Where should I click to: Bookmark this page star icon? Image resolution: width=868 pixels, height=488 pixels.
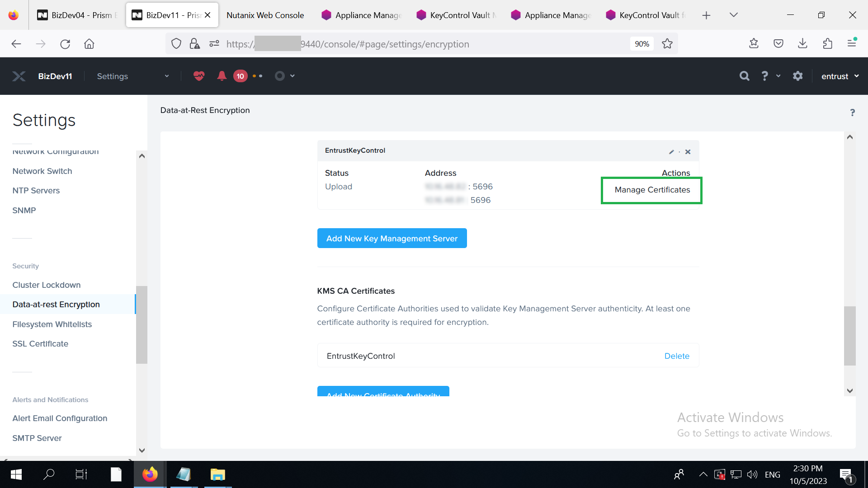[667, 44]
